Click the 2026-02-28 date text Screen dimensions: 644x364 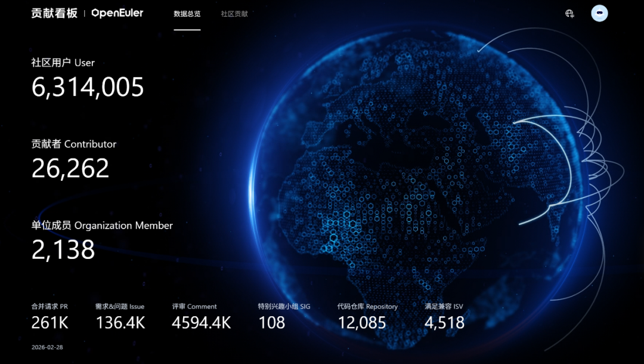(47, 347)
